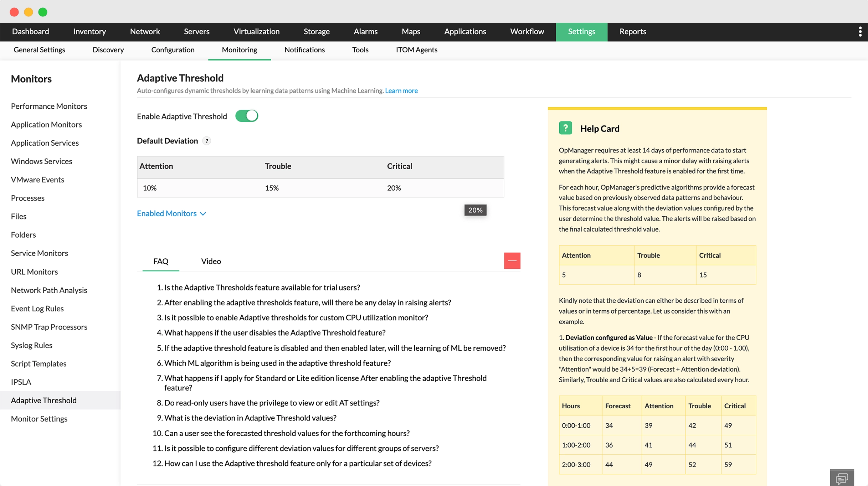
Task: Click the three-dot more options menu icon
Action: click(860, 32)
